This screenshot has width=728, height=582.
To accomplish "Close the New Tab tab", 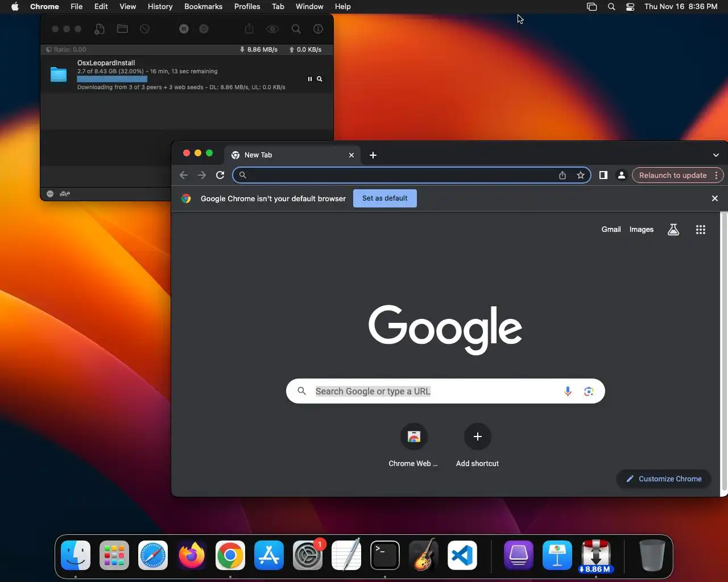I will (x=351, y=155).
